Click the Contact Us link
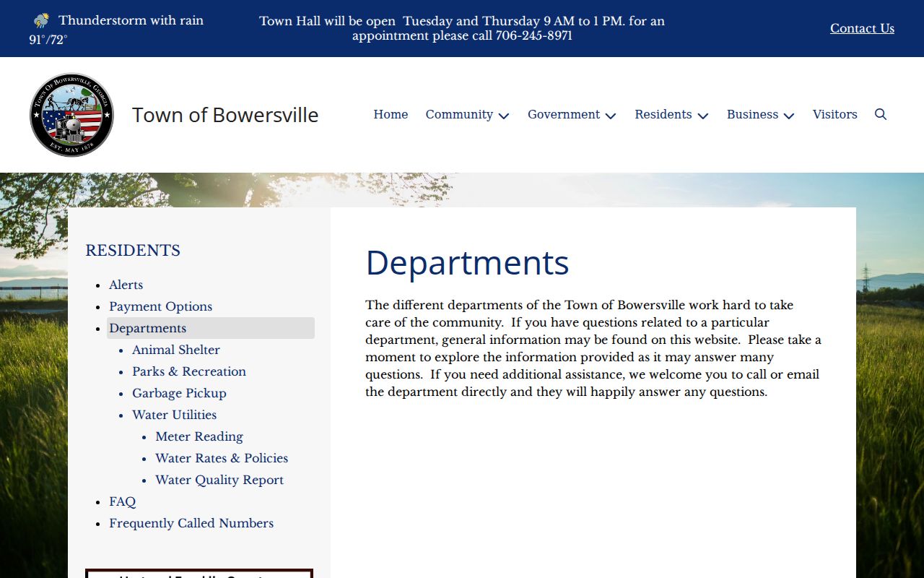The height and width of the screenshot is (578, 924). [862, 28]
